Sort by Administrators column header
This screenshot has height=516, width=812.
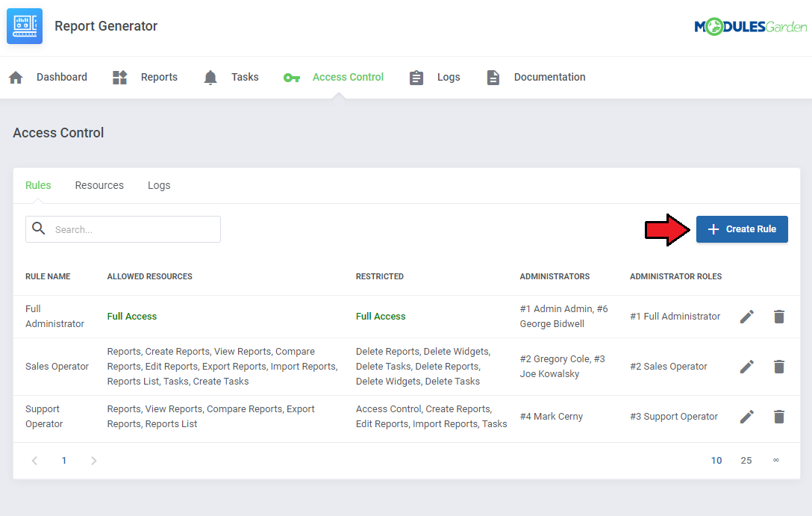point(555,276)
